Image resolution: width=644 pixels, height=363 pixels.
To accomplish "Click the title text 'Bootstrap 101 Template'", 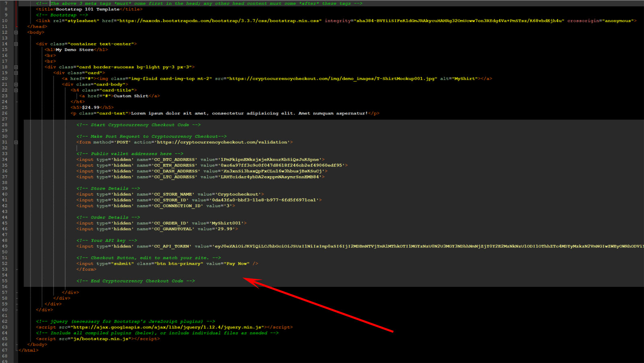I will tap(88, 9).
